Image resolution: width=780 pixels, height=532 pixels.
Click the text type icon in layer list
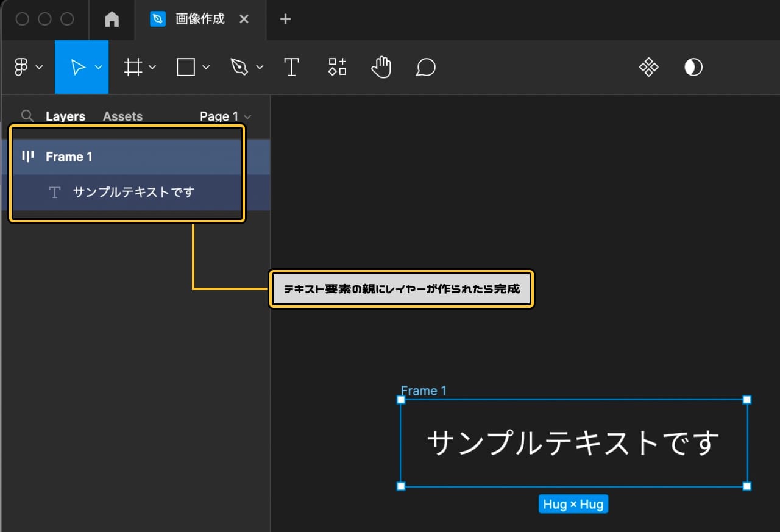click(x=55, y=193)
